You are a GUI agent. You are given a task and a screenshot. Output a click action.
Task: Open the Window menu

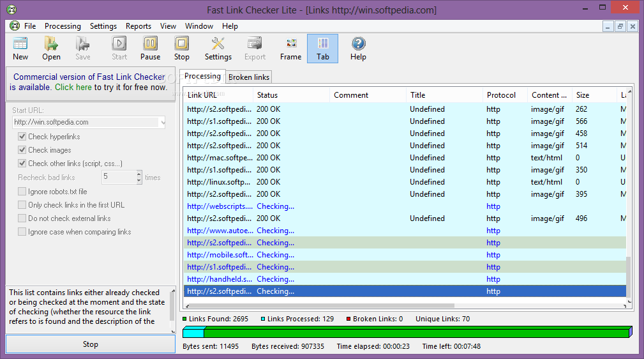click(x=198, y=26)
